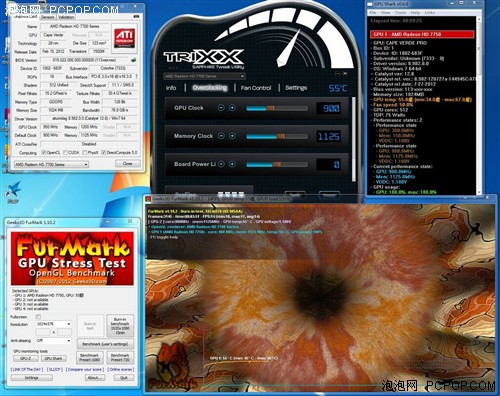
Task: Open the Anti-aliasing dropdown in FurMark
Action: click(x=53, y=341)
